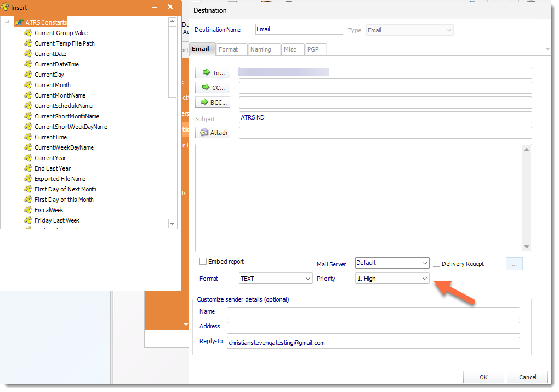Click the CurrentYear constant icon
Viewport: 559px width, 392px height.
pos(28,158)
